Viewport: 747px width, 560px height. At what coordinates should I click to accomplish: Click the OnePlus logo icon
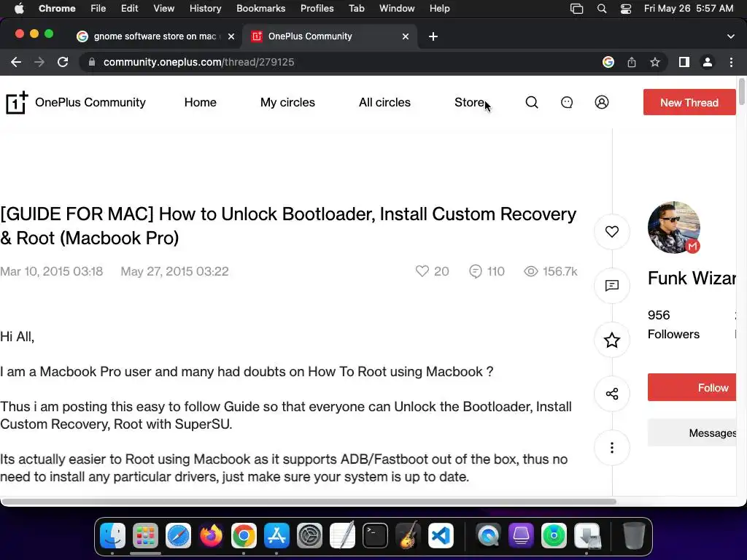17,102
